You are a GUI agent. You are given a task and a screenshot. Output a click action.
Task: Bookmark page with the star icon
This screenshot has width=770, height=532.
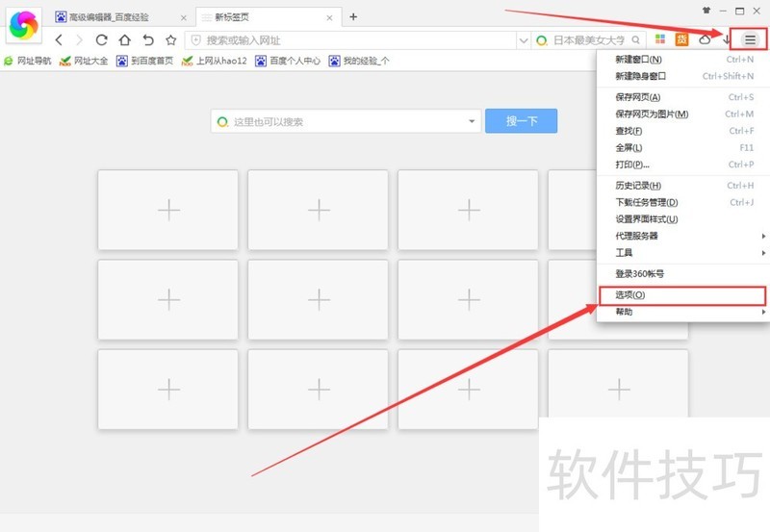[170, 40]
